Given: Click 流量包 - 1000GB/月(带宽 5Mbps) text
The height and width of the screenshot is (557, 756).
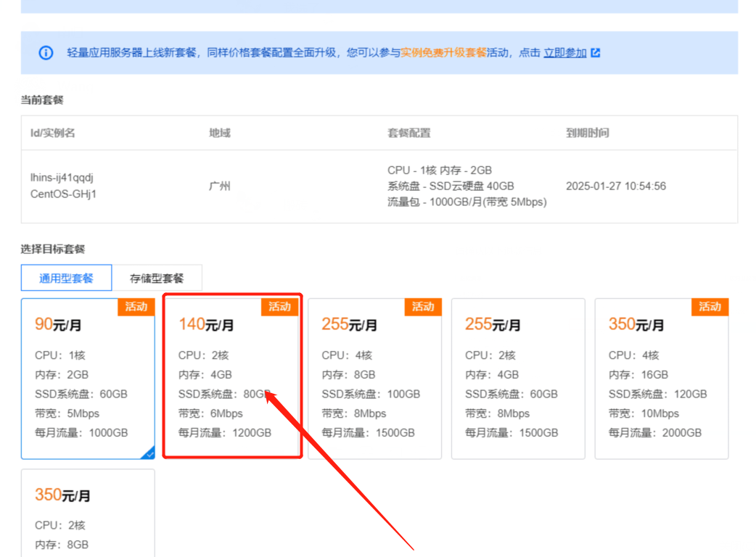Looking at the screenshot, I should [467, 202].
